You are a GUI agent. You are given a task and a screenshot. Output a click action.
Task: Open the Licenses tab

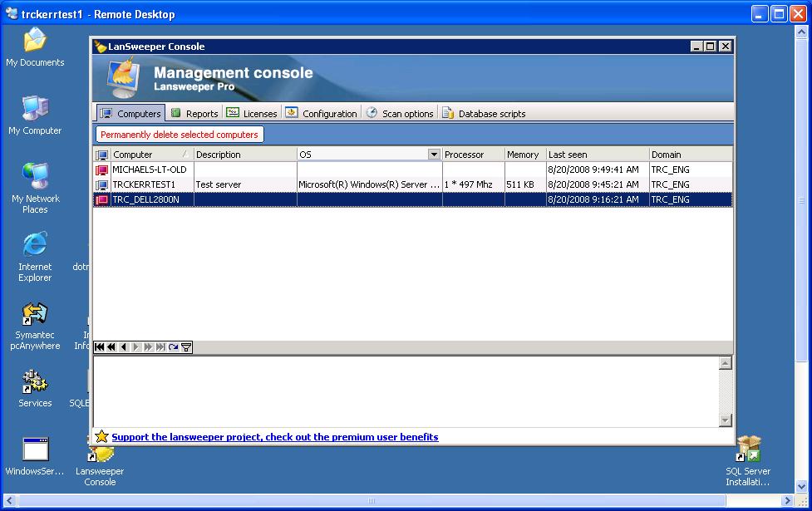click(252, 114)
